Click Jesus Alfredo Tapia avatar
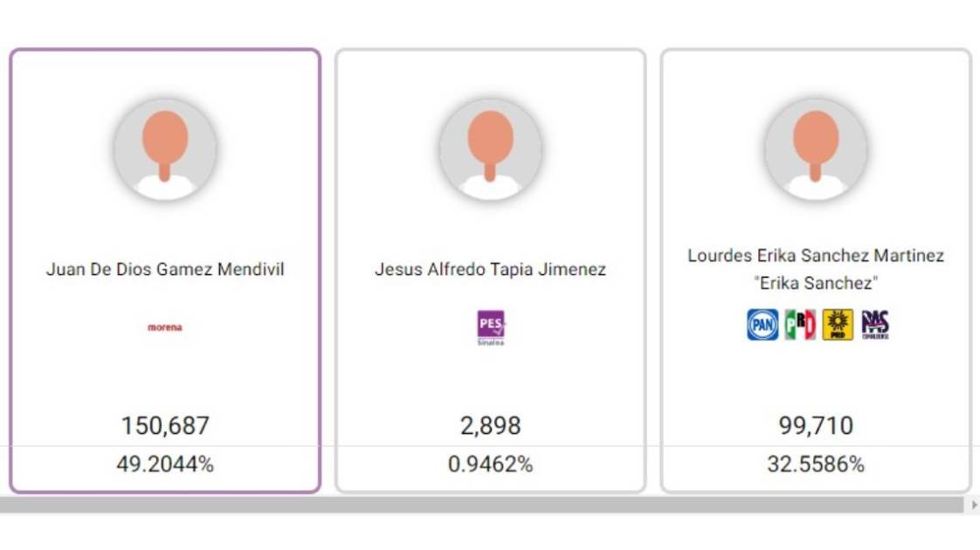Screen dimensions: 980x550 [490, 149]
